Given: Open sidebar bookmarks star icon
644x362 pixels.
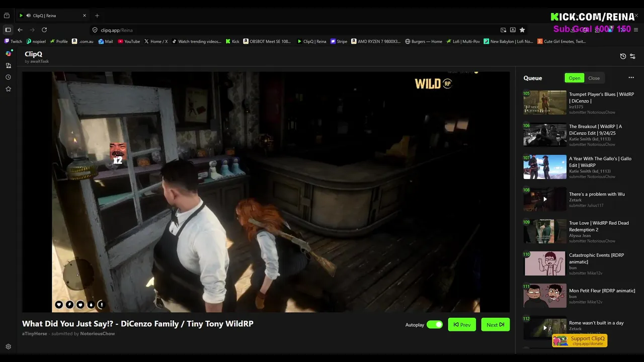Looking at the screenshot, I should [8, 89].
